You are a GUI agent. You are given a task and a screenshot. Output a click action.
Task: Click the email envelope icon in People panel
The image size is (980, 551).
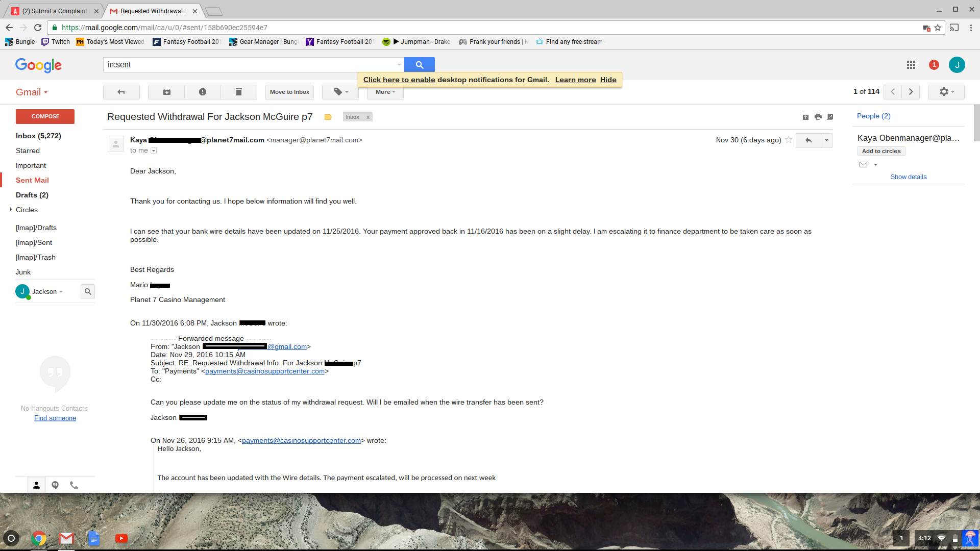pos(864,164)
